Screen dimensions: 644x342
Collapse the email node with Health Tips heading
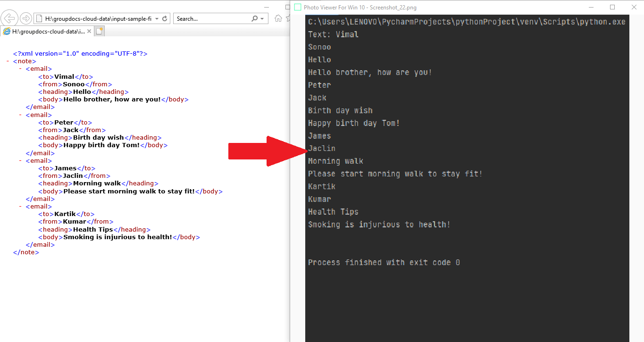point(20,206)
